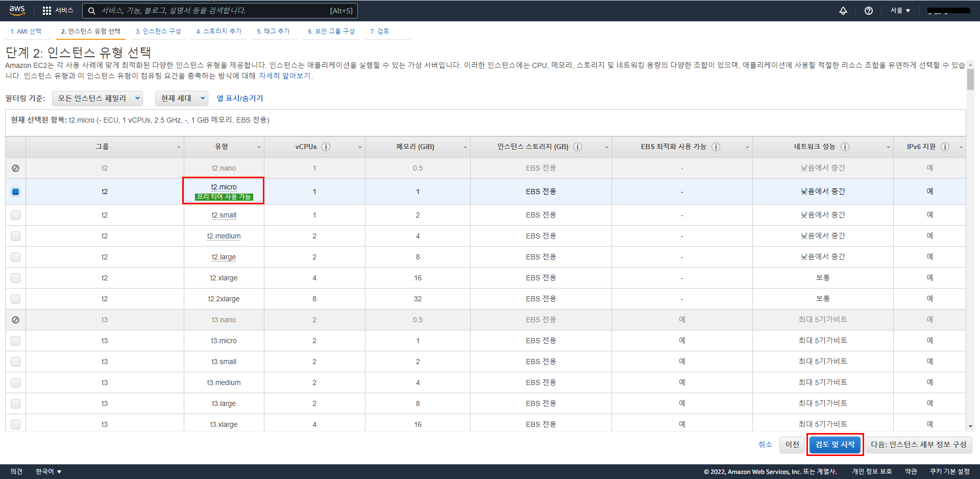Open the Services grid menu icon
The width and height of the screenshot is (980, 479).
[47, 11]
